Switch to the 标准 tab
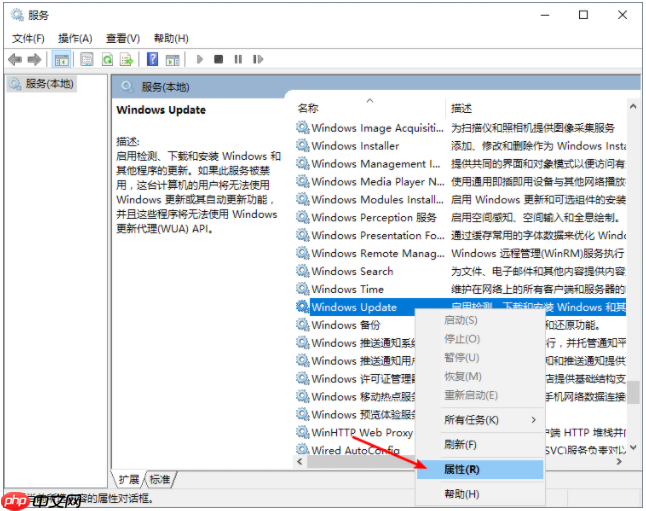 coord(160,480)
